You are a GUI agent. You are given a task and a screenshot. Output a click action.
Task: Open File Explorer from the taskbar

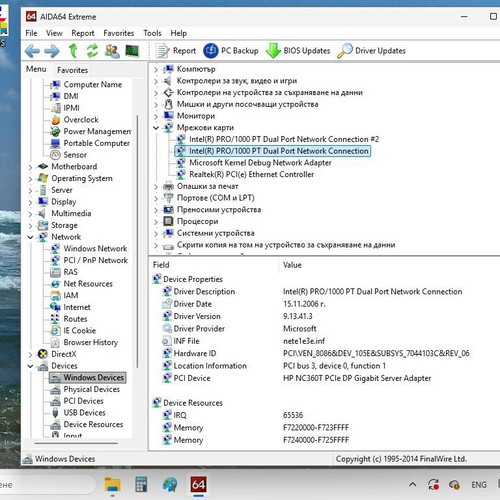tap(112, 484)
